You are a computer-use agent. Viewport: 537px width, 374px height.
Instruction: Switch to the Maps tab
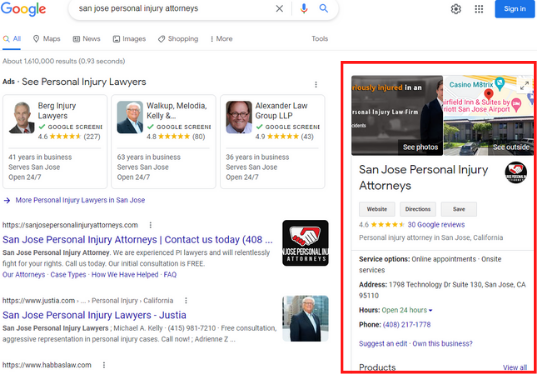pyautogui.click(x=47, y=39)
